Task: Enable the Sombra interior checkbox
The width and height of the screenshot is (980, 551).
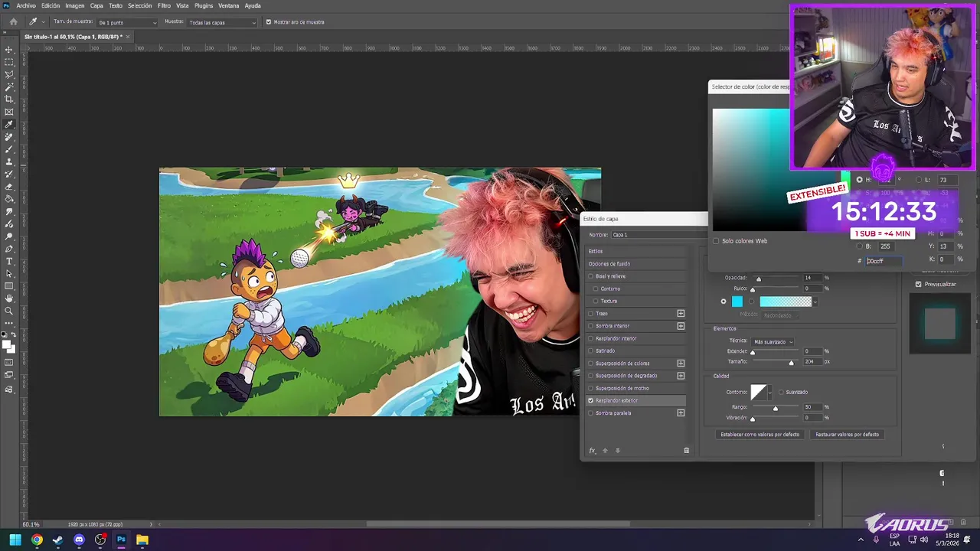Action: pyautogui.click(x=590, y=326)
